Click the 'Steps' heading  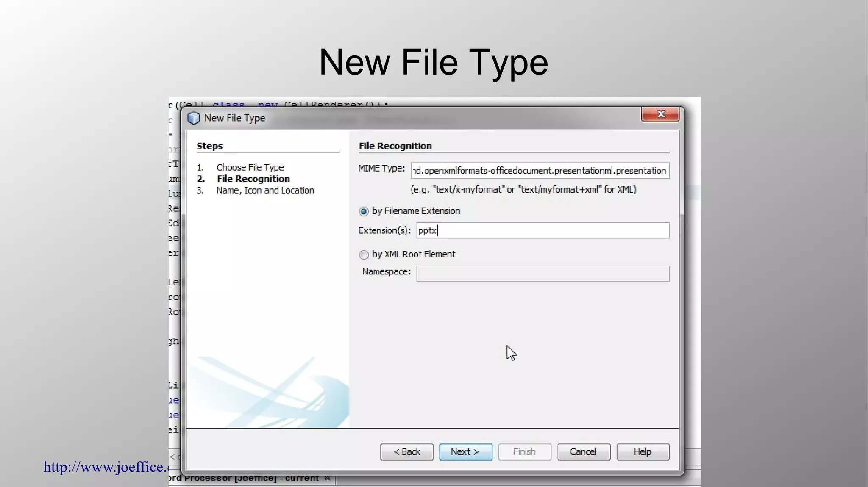209,146
